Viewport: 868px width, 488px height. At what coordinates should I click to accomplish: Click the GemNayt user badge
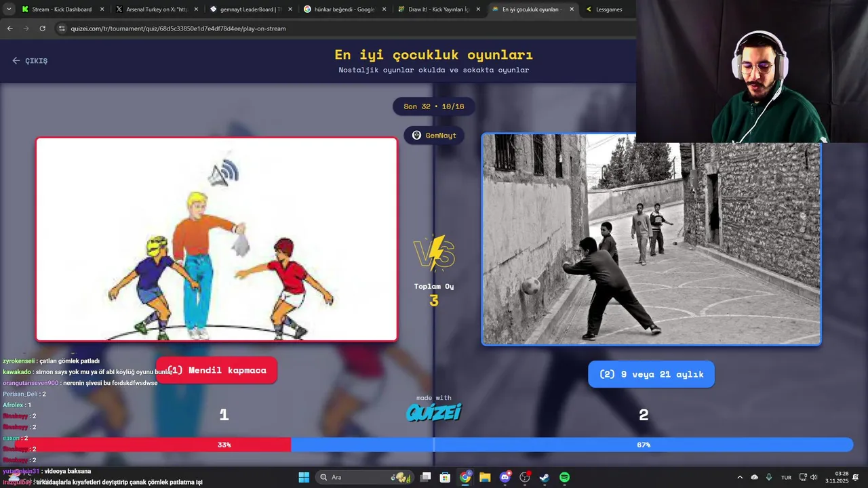click(x=434, y=136)
